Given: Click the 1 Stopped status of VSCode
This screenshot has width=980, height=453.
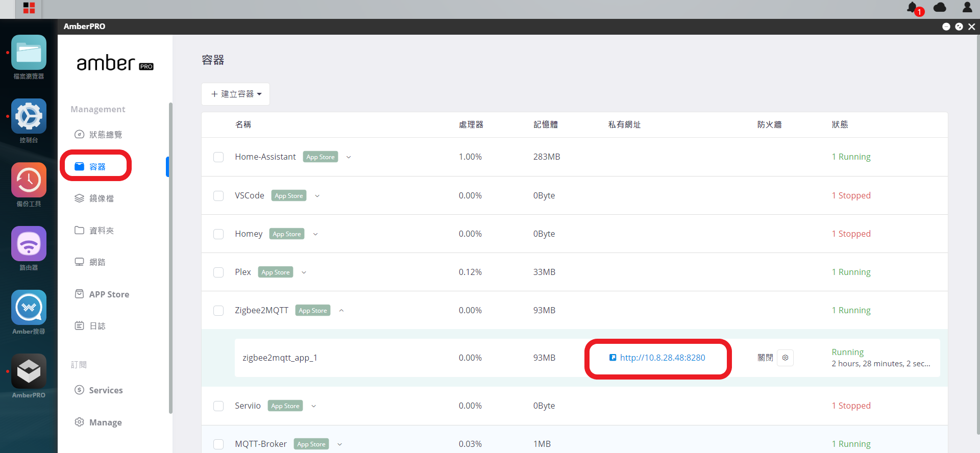Looking at the screenshot, I should [x=851, y=195].
